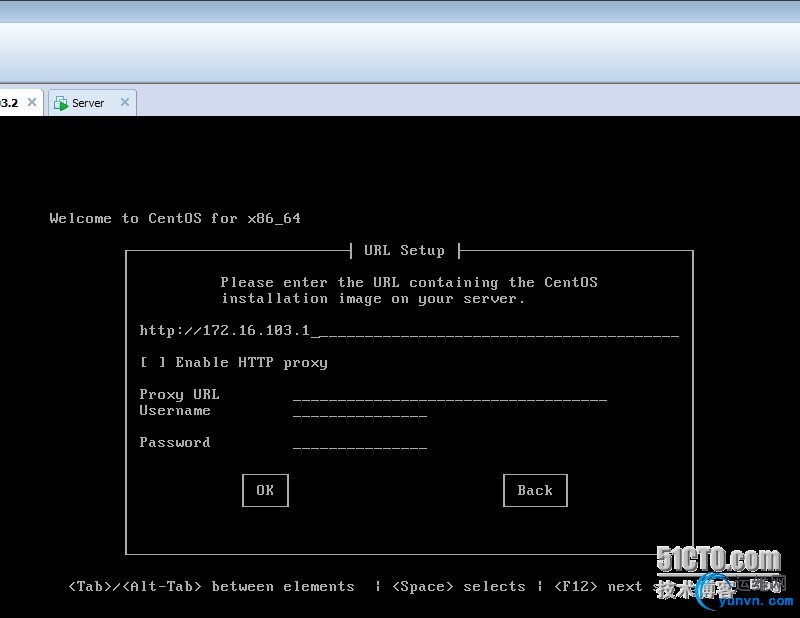Go back with the Back button
The width and height of the screenshot is (800, 618).
tap(535, 490)
